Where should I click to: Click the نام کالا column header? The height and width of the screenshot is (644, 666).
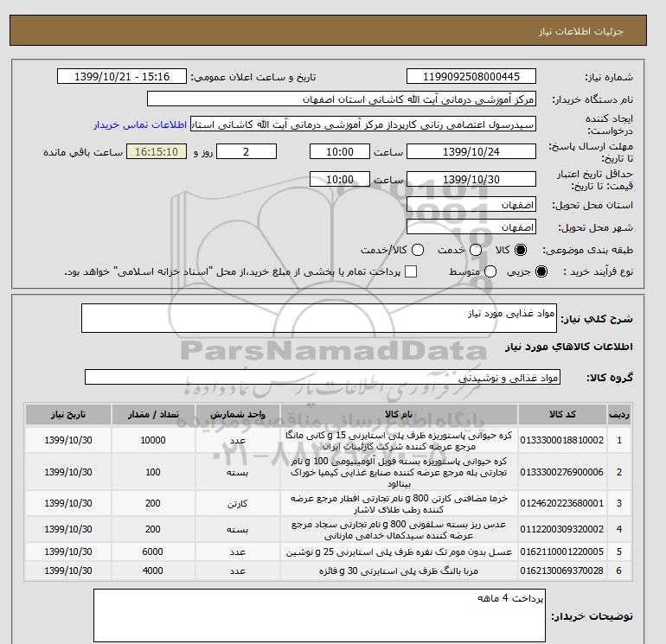(399, 414)
